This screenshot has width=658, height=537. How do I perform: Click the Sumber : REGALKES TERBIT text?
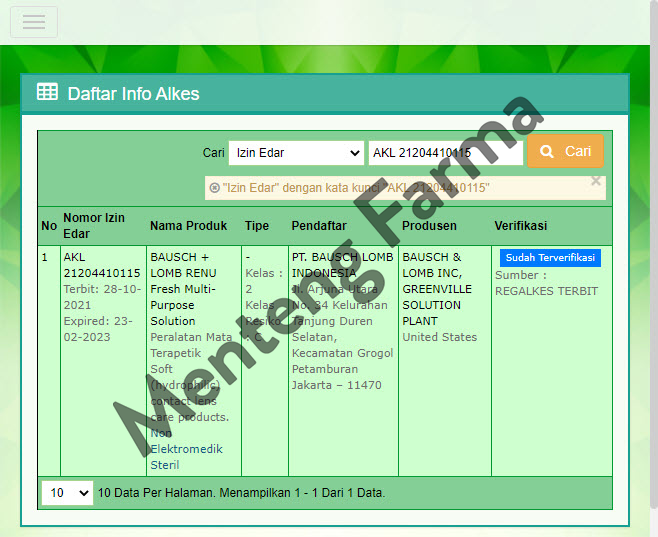pos(546,283)
